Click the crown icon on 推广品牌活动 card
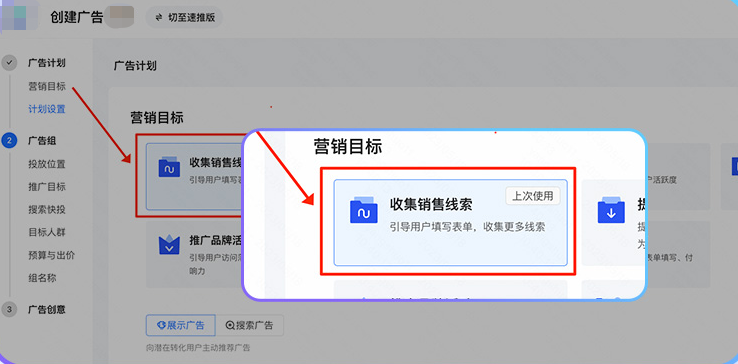738x364 pixels. [x=169, y=245]
